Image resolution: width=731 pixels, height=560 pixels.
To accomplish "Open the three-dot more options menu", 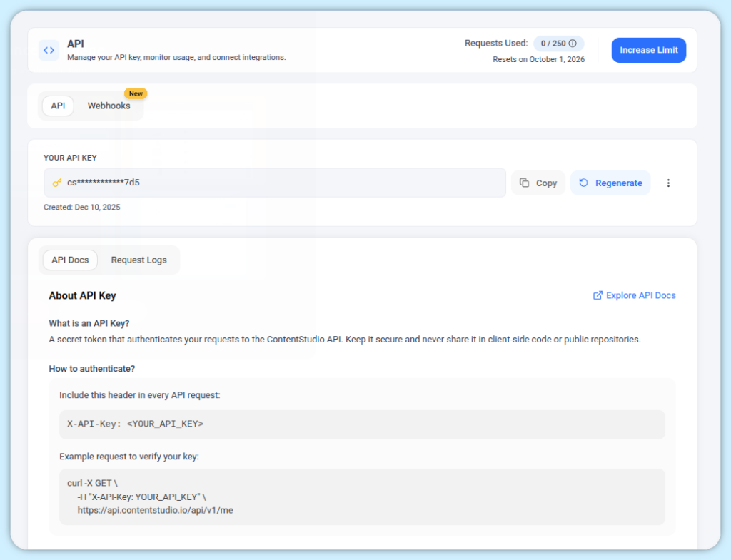I will pos(668,183).
